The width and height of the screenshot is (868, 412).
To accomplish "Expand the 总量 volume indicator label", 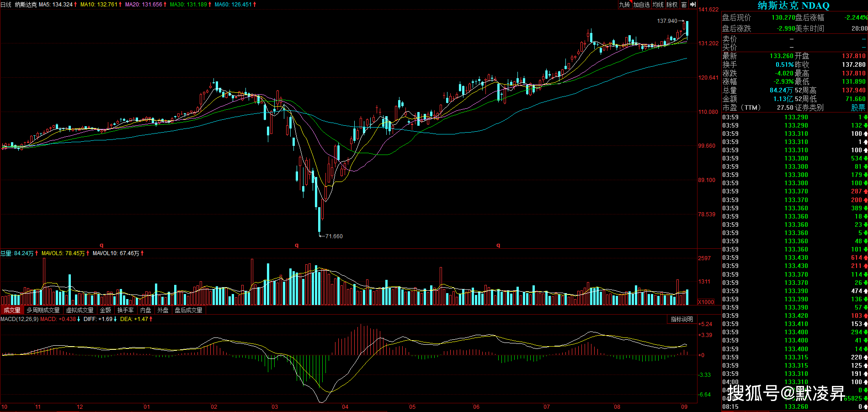I will pyautogui.click(x=6, y=253).
